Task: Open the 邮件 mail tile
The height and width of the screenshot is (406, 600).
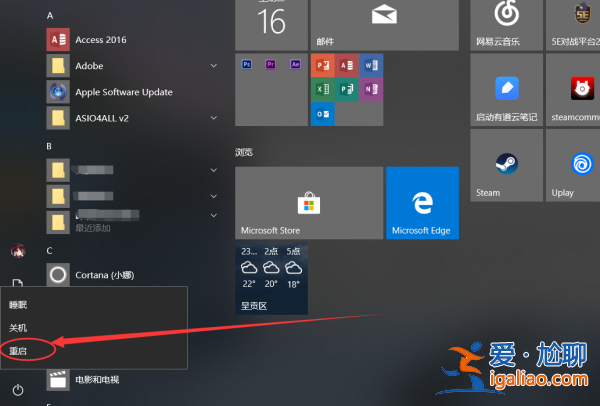Action: (385, 25)
